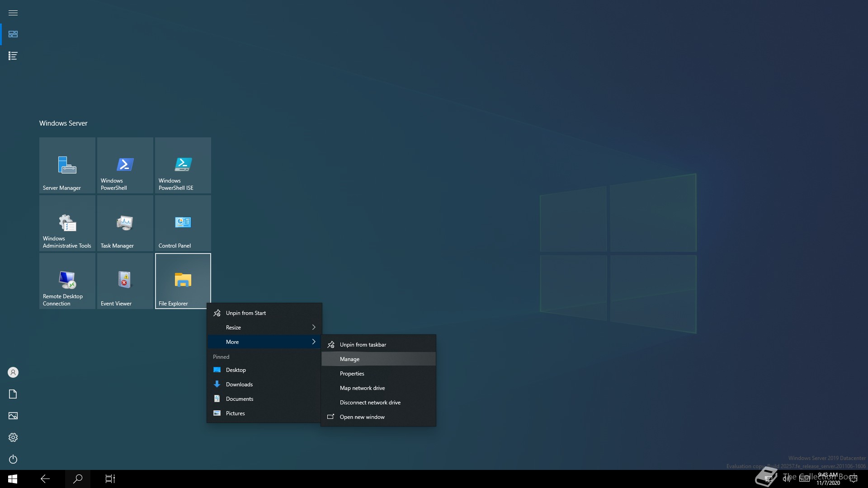Open pinned Desktop folder
This screenshot has width=868, height=488.
coord(264,370)
